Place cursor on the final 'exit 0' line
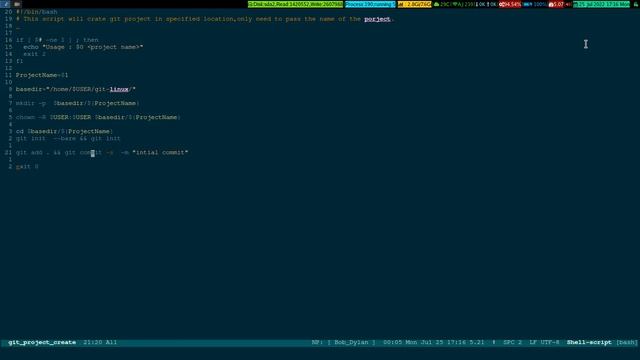640x360 pixels. click(27, 167)
